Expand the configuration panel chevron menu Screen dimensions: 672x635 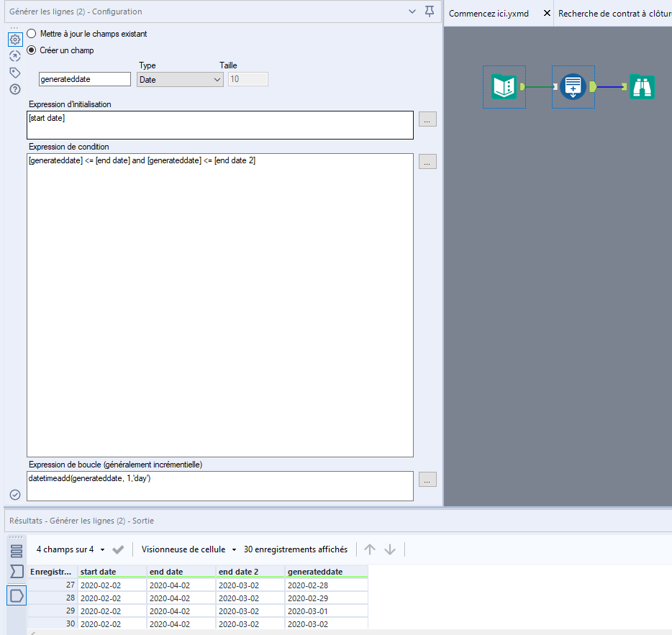[x=412, y=12]
